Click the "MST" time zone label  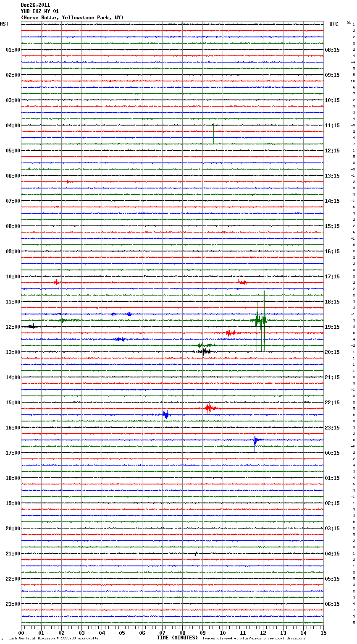[4, 24]
